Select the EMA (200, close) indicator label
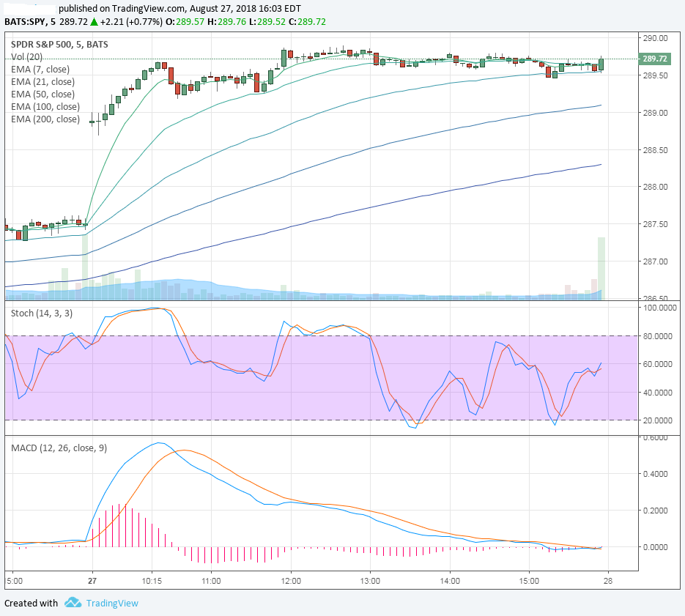Image resolution: width=685 pixels, height=616 pixels. coord(45,119)
